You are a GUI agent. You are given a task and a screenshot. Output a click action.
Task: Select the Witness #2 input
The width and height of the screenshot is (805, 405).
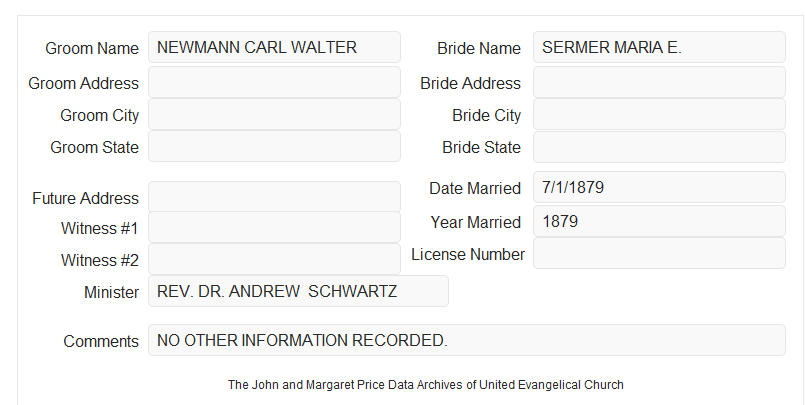coord(274,259)
